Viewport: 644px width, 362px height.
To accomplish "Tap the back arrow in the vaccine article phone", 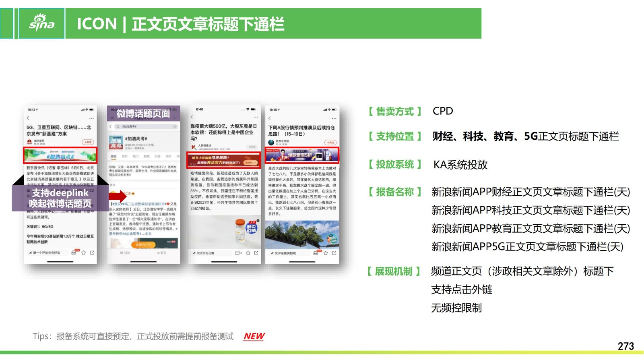I will tap(192, 117).
